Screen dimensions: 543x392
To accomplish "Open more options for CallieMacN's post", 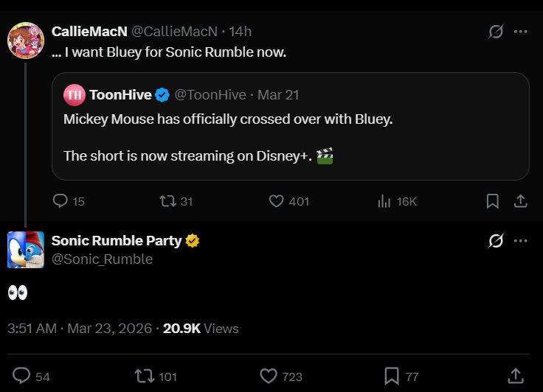I will [521, 32].
